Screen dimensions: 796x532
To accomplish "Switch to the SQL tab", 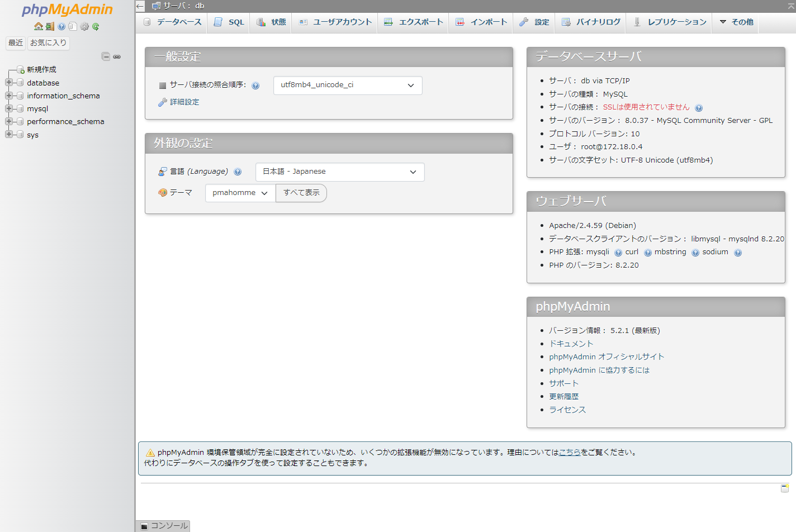I will (x=229, y=22).
